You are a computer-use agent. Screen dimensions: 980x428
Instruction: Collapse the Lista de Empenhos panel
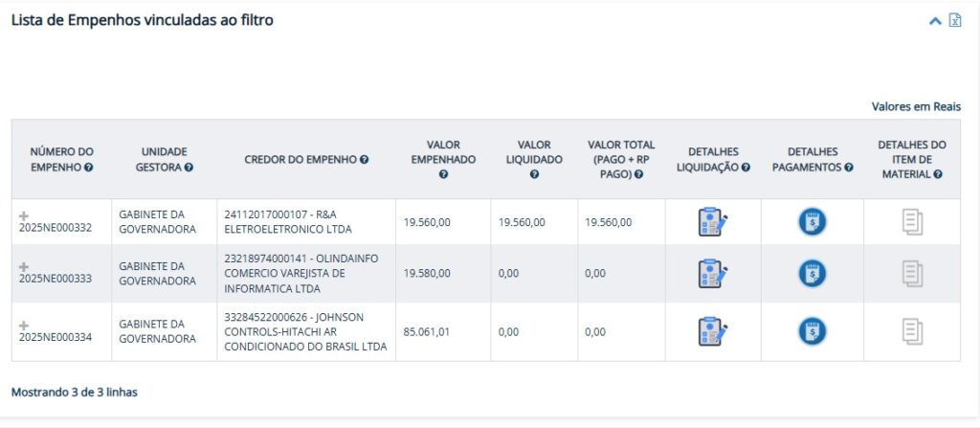[935, 21]
